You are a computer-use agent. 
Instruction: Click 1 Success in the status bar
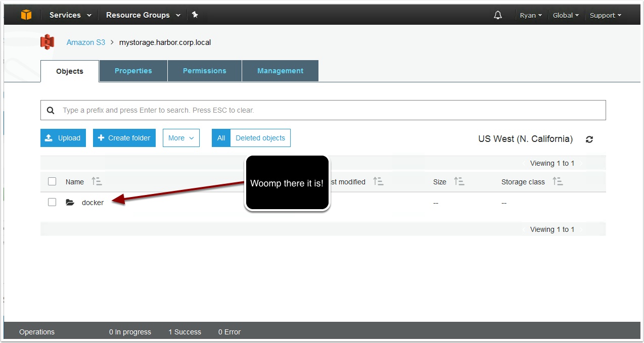pyautogui.click(x=185, y=332)
